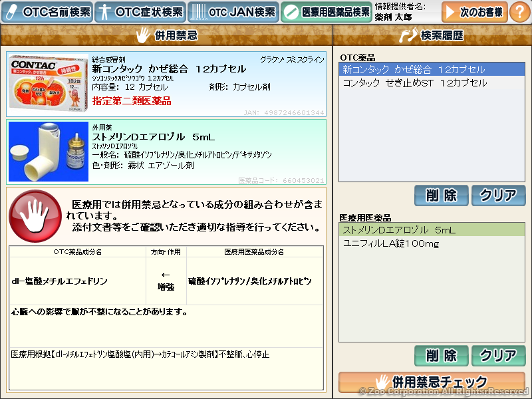Click the ストメリンD aerosol inhaler photo
The width and height of the screenshot is (532, 399).
[49, 152]
